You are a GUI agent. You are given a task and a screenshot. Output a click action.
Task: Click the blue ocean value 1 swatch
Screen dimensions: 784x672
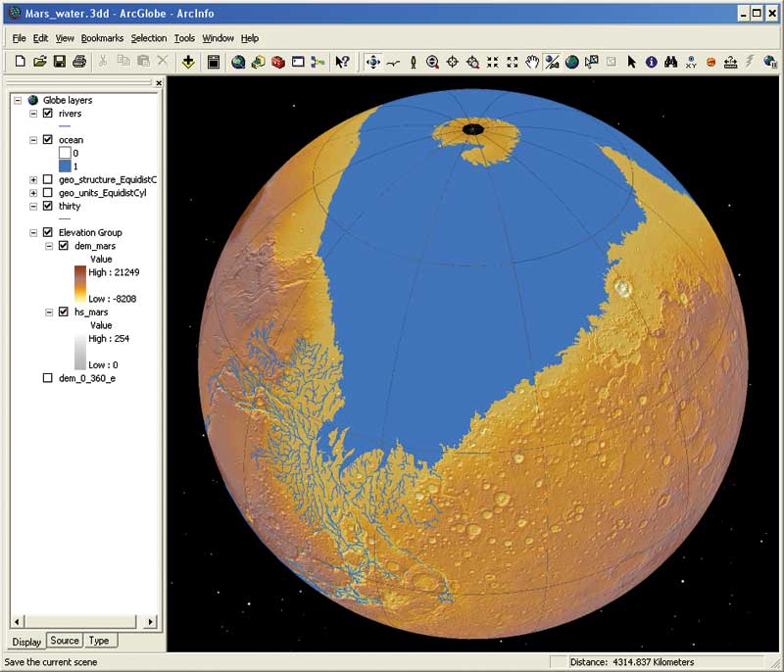pyautogui.click(x=66, y=167)
